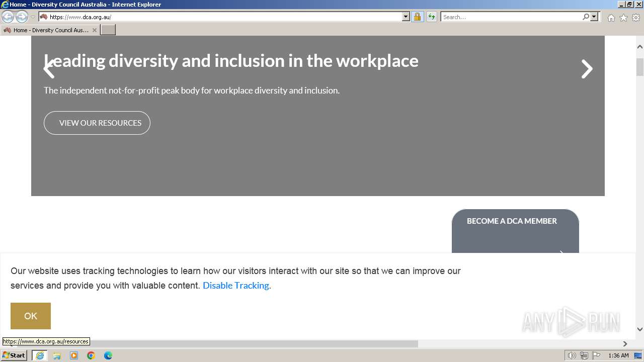Accept tracking with the OK button
The width and height of the screenshot is (644, 362).
(31, 316)
